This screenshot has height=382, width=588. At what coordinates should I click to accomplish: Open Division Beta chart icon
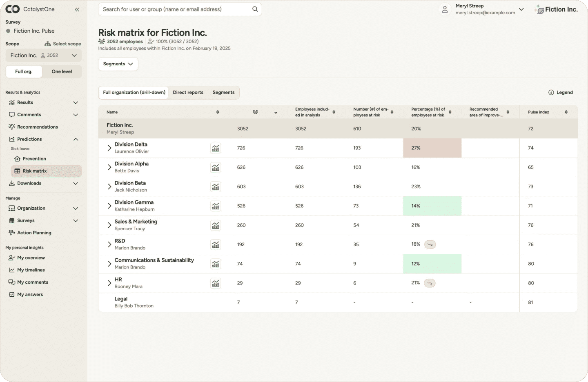(216, 187)
